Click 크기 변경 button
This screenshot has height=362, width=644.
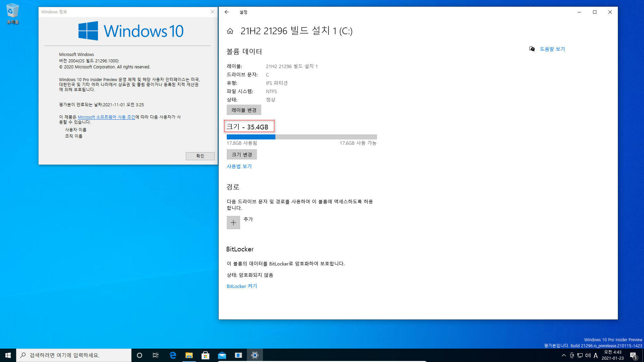tap(242, 155)
